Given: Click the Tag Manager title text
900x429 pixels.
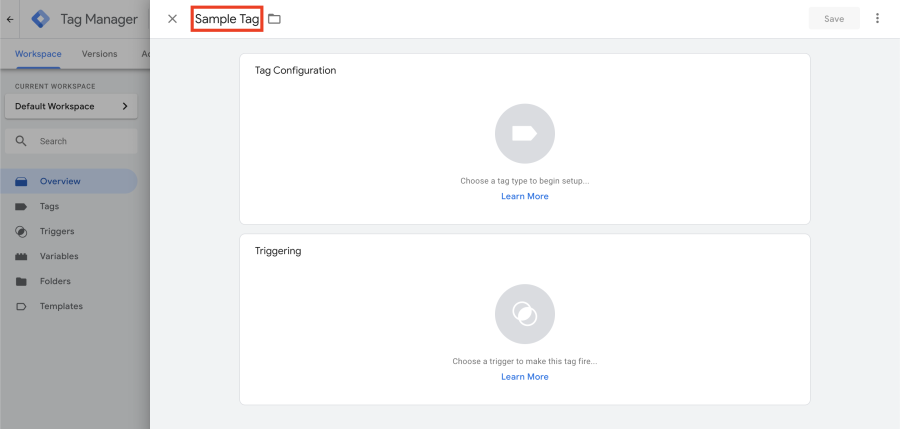Looking at the screenshot, I should point(99,19).
